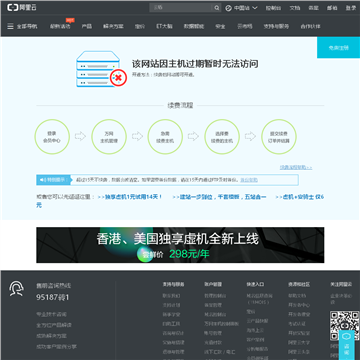Viewport: 360px width, 360px height.
Task: Select the 最新活动 menu item
Action: point(60,26)
